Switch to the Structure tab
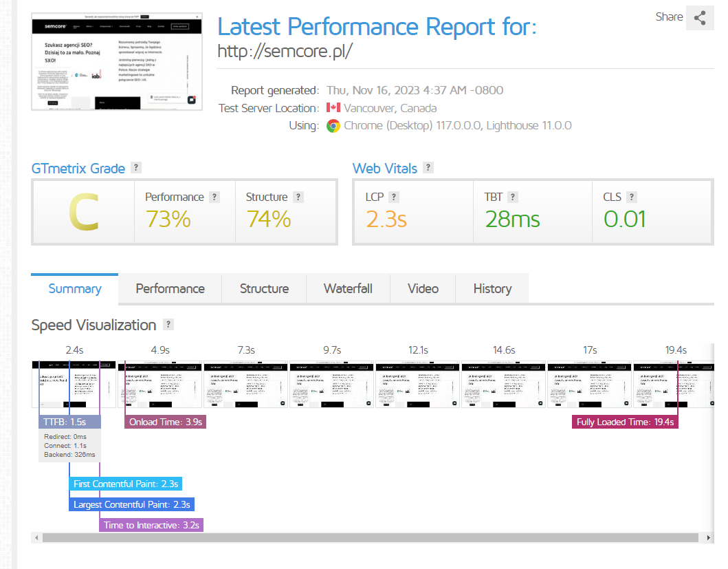 pos(264,289)
